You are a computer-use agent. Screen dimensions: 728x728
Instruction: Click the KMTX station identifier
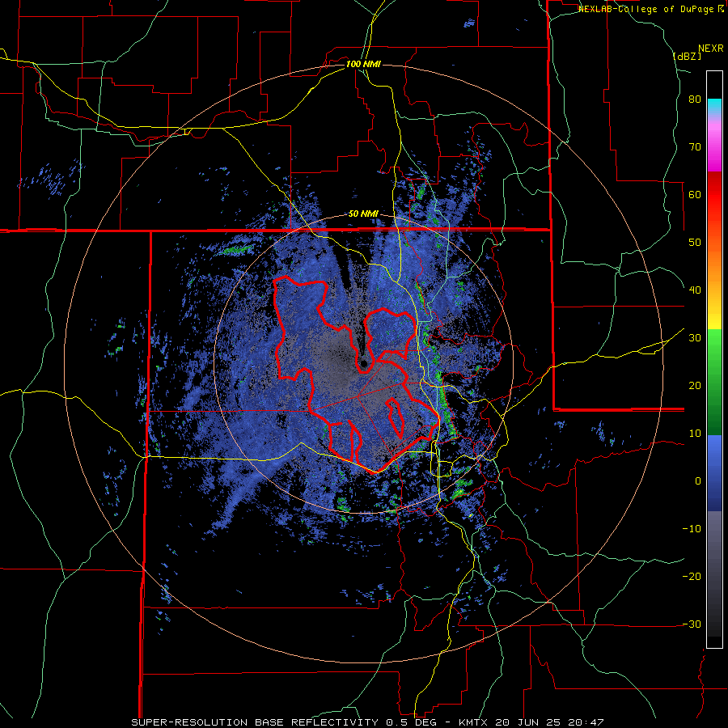tap(475, 722)
